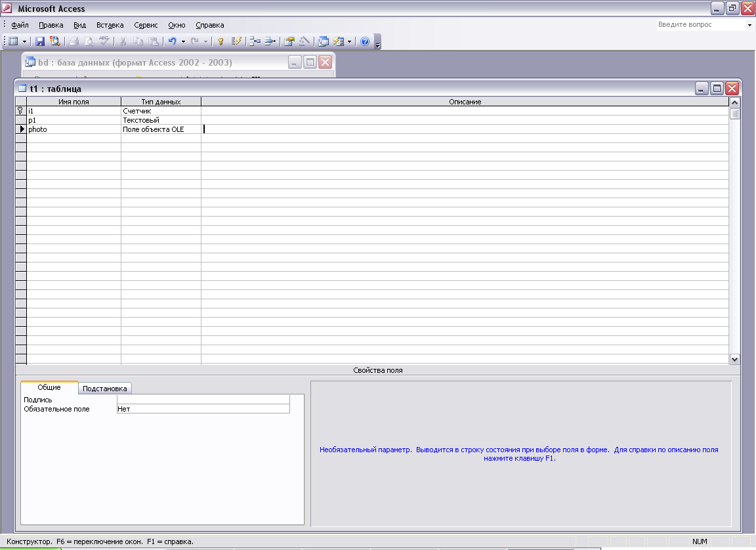Click the Insert Rows toolbar icon
Viewport: 756px width, 550px height.
coord(255,41)
